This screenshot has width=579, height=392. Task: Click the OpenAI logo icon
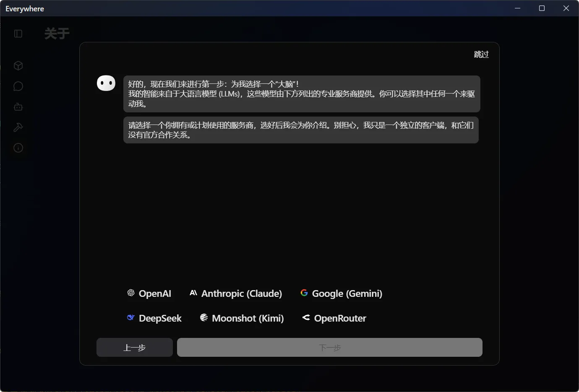130,293
